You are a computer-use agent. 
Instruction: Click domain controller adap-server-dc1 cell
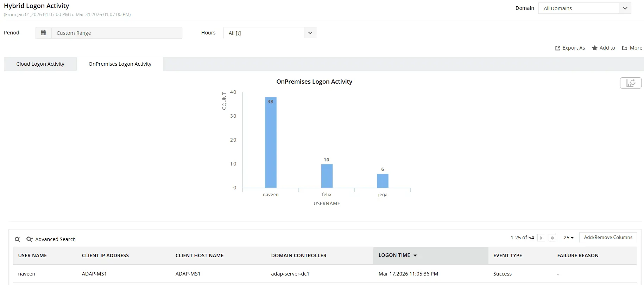(x=290, y=274)
